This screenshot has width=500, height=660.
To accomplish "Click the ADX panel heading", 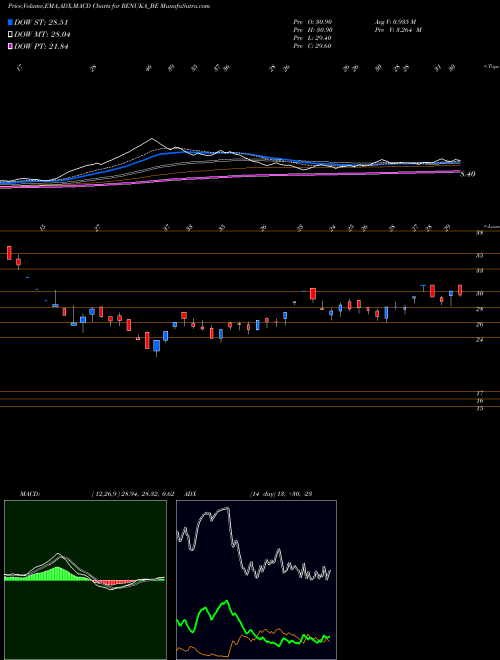I will coord(190,494).
